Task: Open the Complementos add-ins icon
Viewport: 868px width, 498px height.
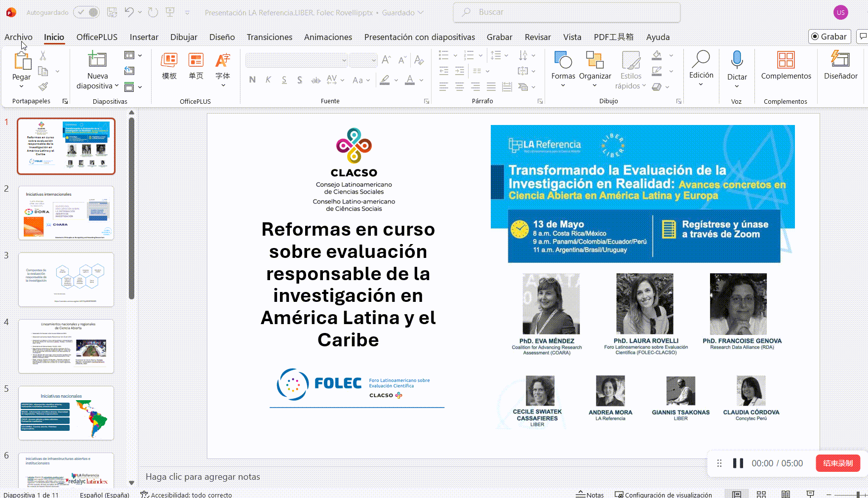Action: click(x=786, y=60)
